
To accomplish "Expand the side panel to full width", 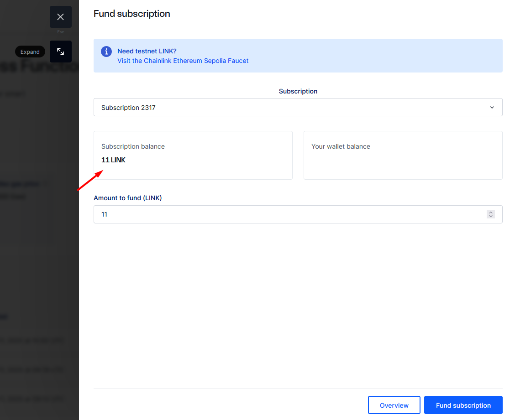I will [60, 52].
